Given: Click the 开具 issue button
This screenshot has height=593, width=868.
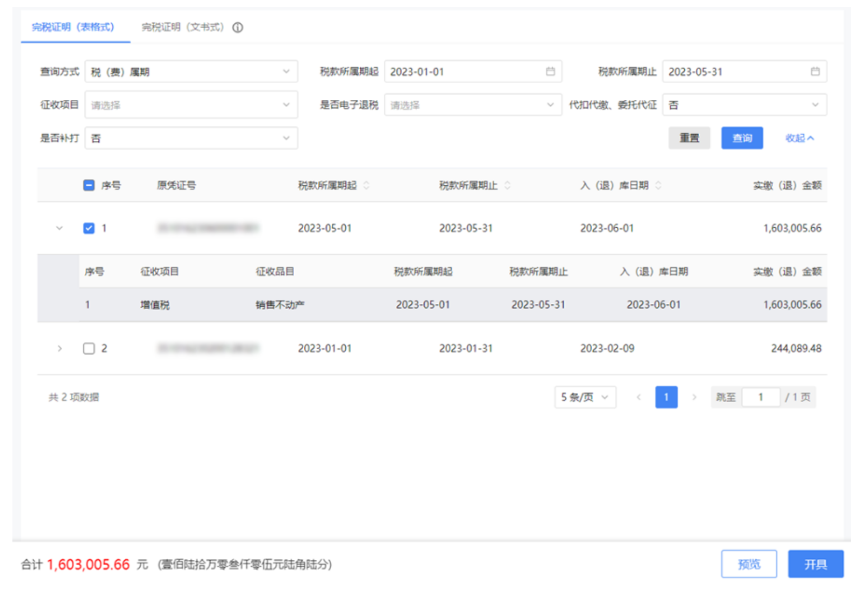Looking at the screenshot, I should 815,564.
